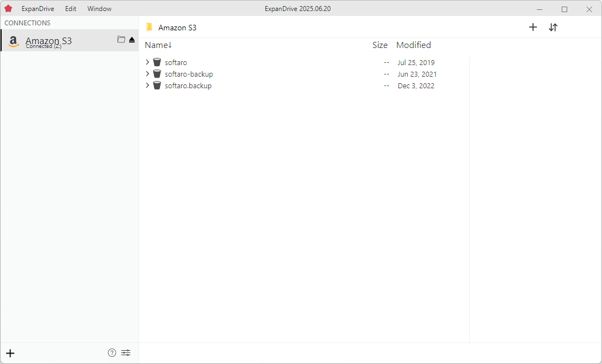Add a new connection with the plus button

coord(10,354)
